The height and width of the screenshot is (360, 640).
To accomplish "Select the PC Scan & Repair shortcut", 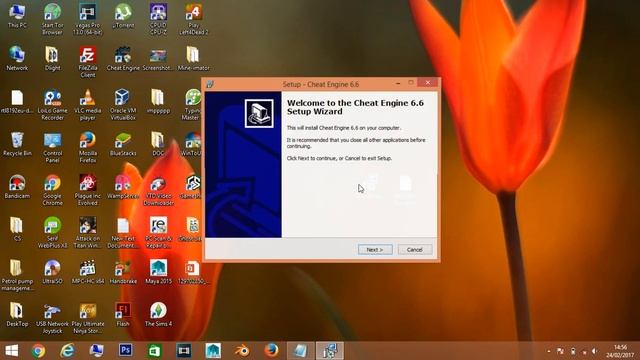I will tap(158, 233).
